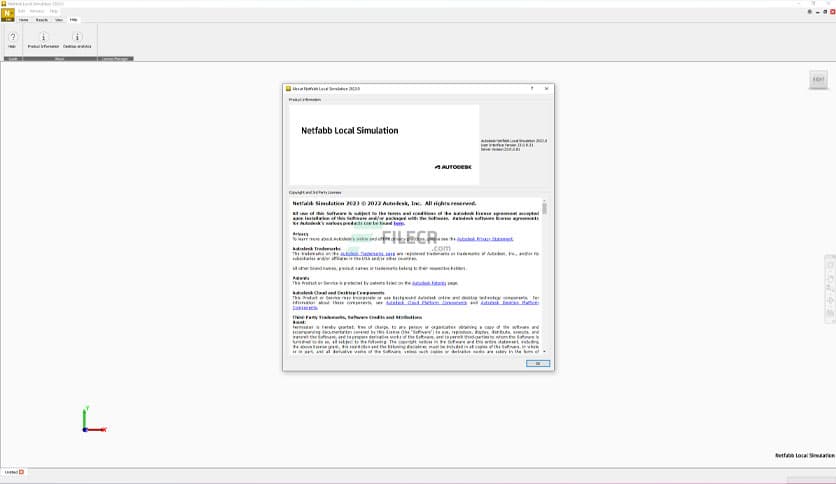Image resolution: width=836 pixels, height=484 pixels.
Task: Select the Help ribbon tab
Action: [x=74, y=20]
